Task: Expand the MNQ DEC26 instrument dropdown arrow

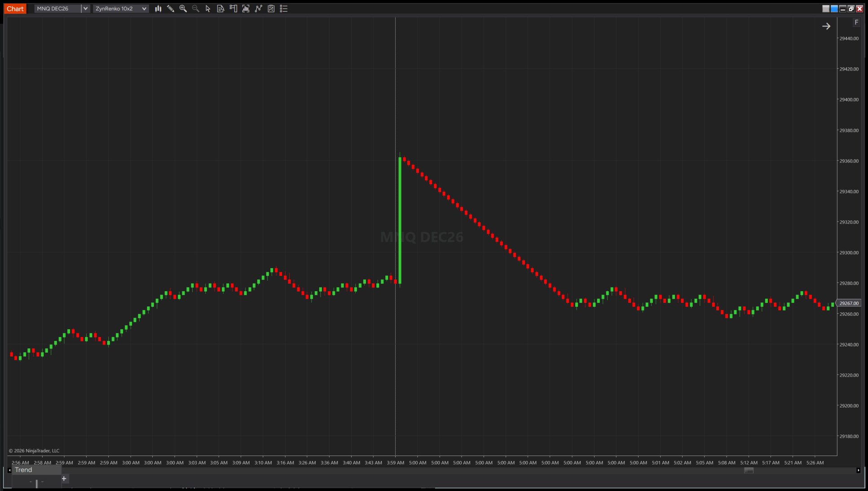Action: [85, 9]
